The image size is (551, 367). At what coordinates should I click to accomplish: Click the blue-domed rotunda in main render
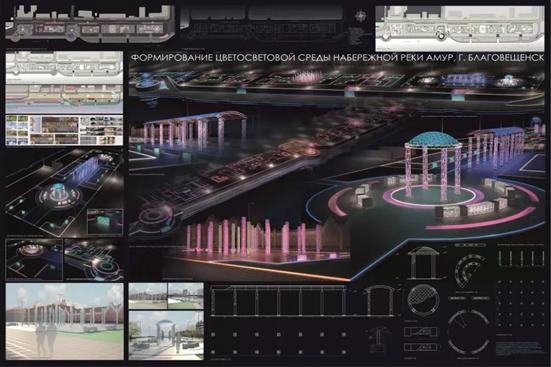tap(432, 165)
